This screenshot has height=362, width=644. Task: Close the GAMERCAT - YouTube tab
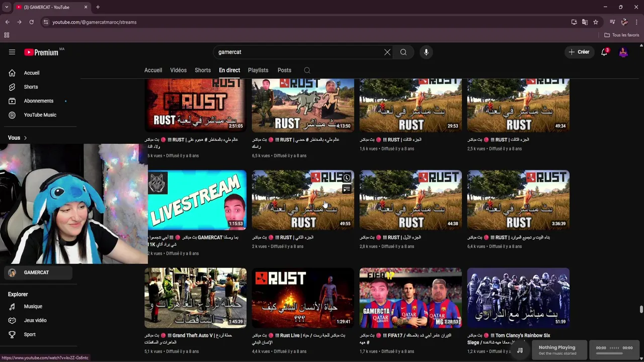click(86, 7)
